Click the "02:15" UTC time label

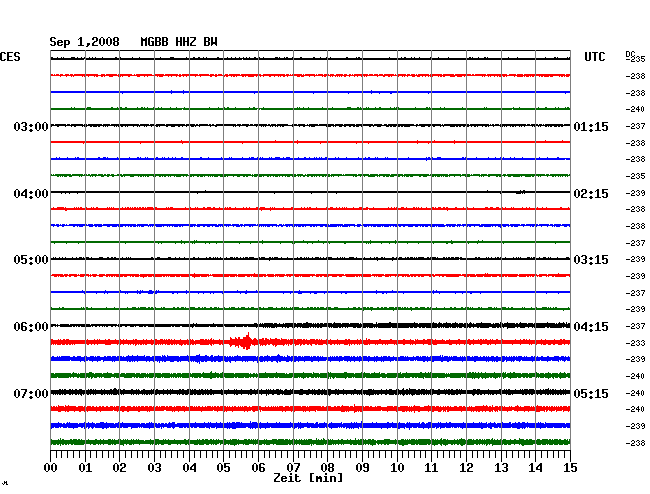point(591,194)
